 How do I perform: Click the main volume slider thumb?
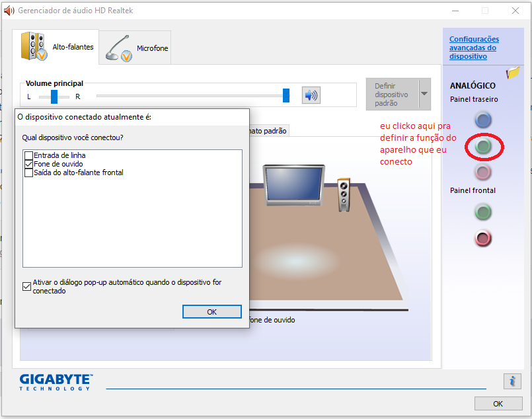(286, 95)
